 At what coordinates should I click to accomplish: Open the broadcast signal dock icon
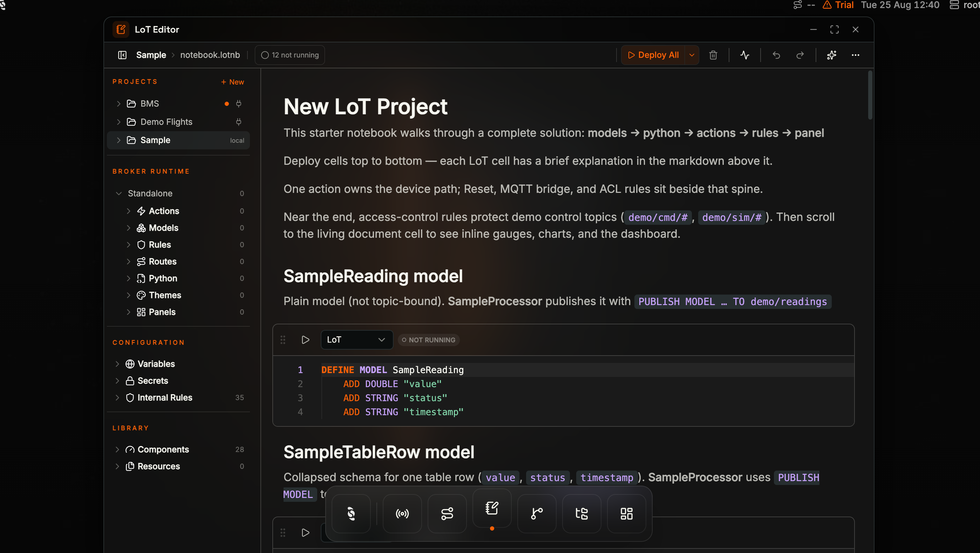[x=402, y=514]
